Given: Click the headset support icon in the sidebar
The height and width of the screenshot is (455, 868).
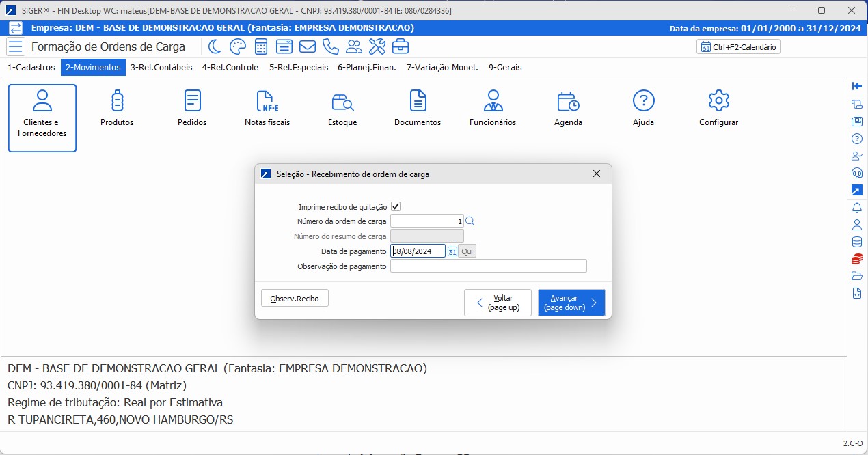Looking at the screenshot, I should 857,173.
